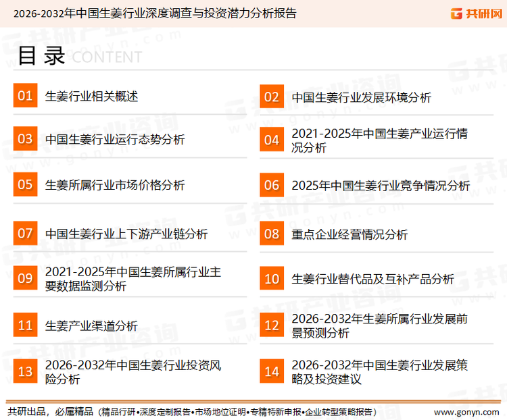Select chapter title 中国生姜行业发展环境分析
This screenshot has width=507, height=420.
click(x=361, y=97)
